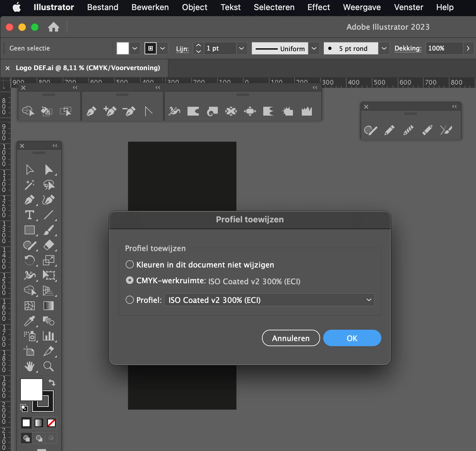Select the Add Anchor Point tool
Screen dimensions: 476x451
[x=110, y=111]
